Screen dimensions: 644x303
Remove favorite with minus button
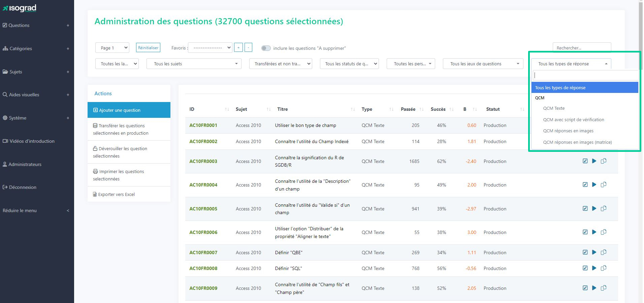(248, 47)
